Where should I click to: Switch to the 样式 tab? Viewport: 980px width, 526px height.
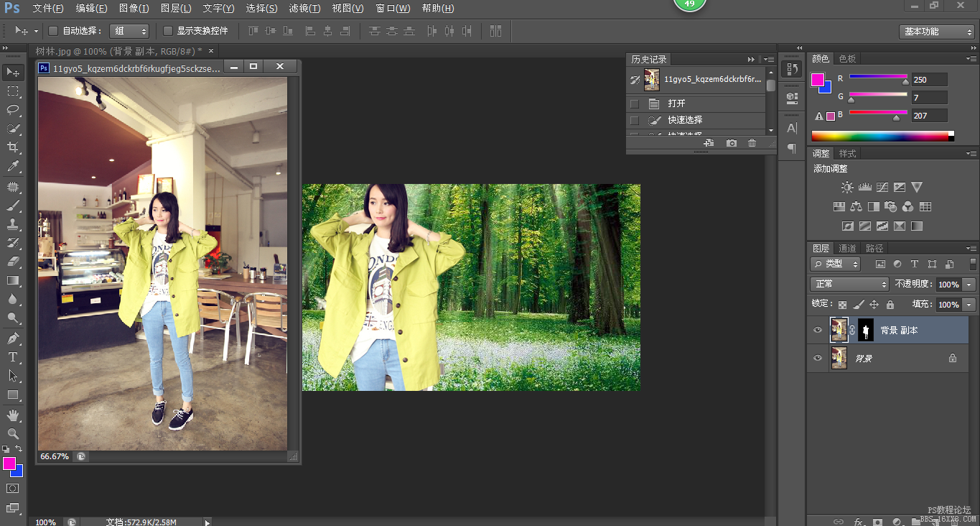[x=847, y=153]
